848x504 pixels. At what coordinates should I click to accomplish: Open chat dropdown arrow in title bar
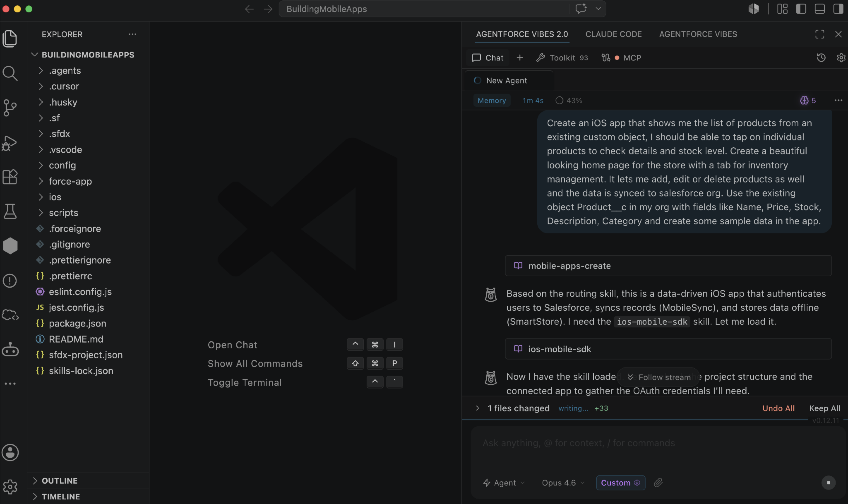598,8
